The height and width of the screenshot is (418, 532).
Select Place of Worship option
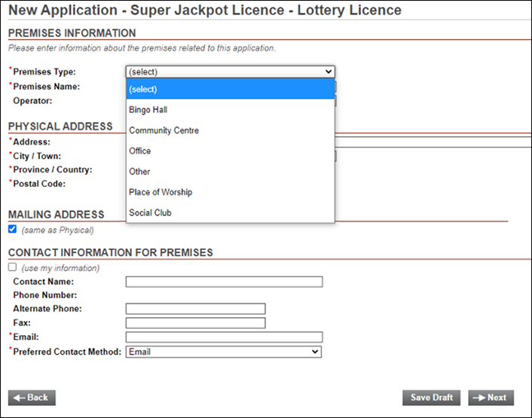(230, 192)
